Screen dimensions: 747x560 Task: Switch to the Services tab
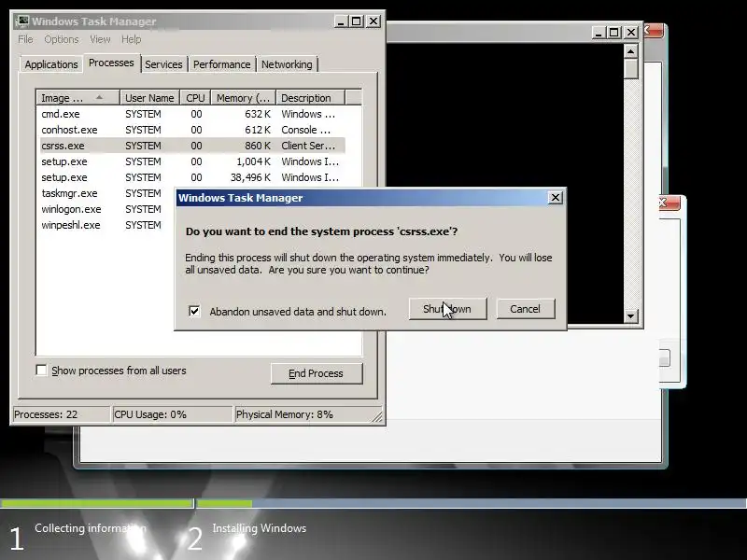(163, 64)
